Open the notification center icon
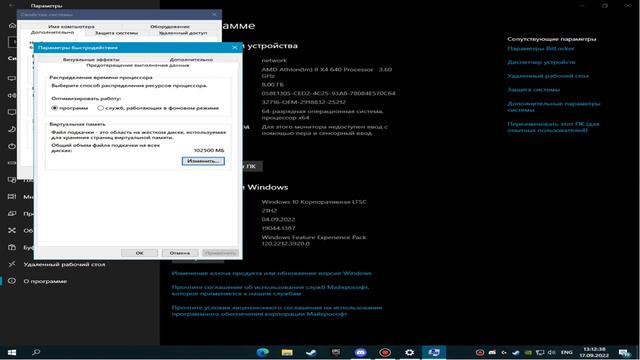The height and width of the screenshot is (360, 640). click(x=624, y=352)
